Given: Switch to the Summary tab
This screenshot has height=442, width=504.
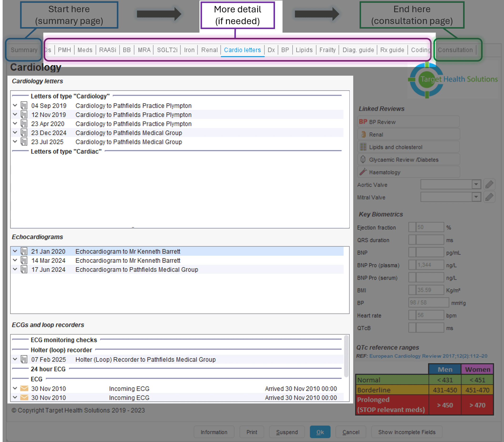Looking at the screenshot, I should [24, 50].
